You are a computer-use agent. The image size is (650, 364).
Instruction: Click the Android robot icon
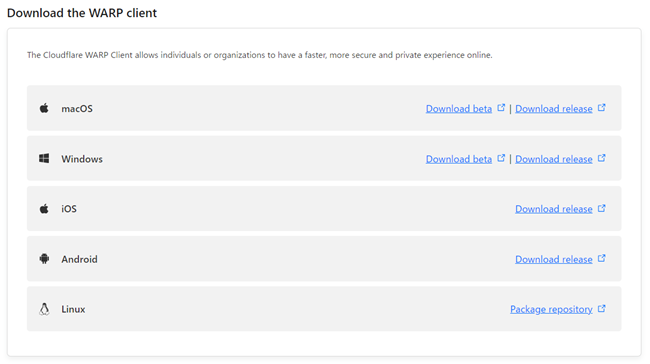[x=44, y=259]
